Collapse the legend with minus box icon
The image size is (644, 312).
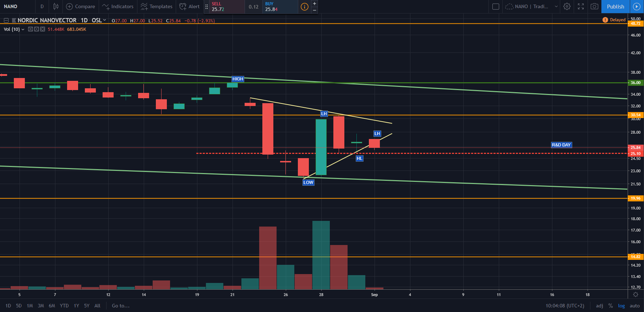[x=6, y=21]
